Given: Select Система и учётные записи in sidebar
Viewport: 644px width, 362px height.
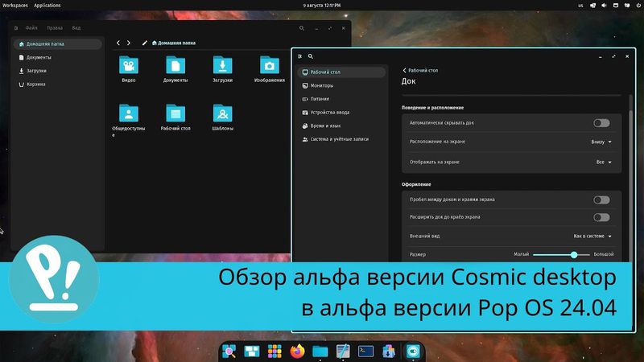Looking at the screenshot, I should point(341,139).
